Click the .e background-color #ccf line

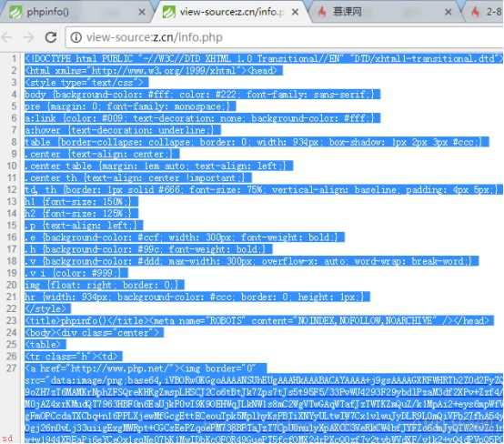click(185, 237)
